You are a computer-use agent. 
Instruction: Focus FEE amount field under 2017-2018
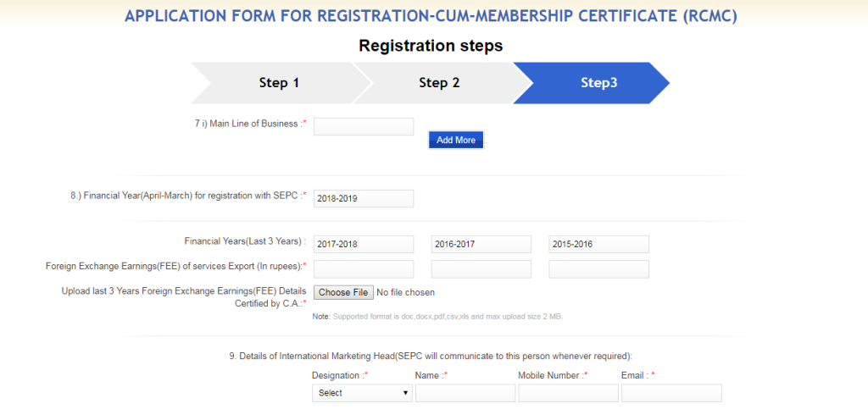pos(364,269)
